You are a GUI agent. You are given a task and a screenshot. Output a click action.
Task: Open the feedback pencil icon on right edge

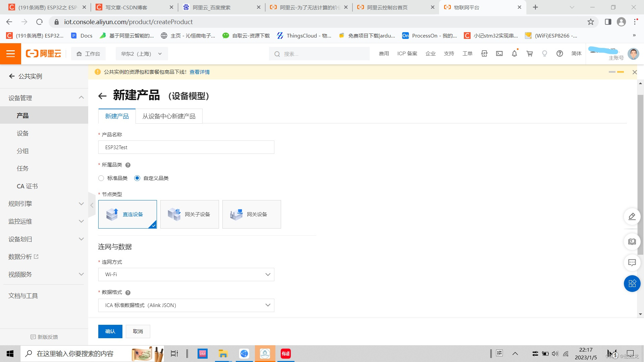632,217
